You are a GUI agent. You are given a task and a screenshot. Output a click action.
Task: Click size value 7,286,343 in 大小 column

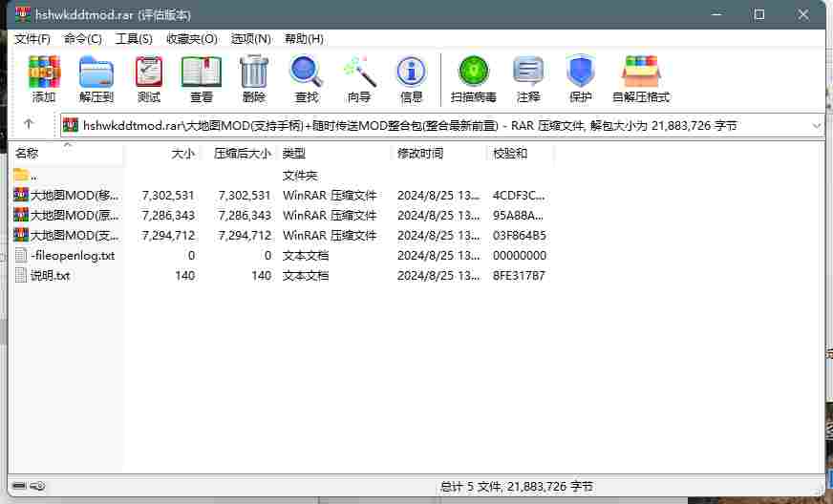point(168,216)
